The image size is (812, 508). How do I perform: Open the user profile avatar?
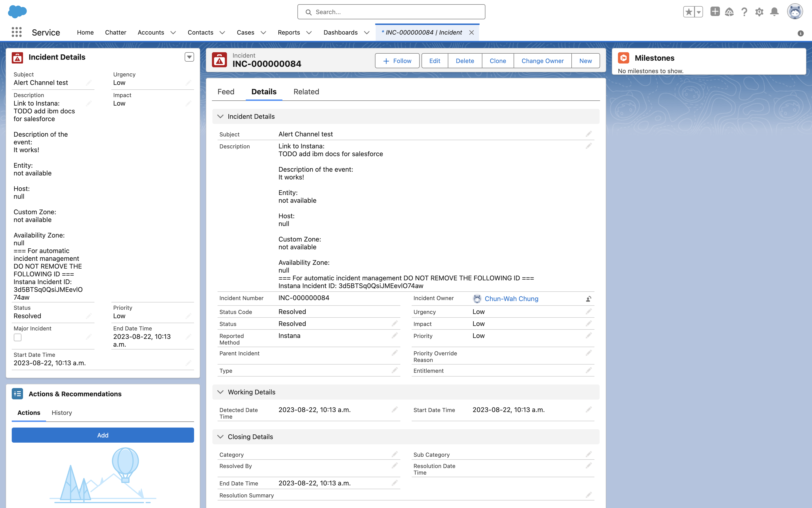pyautogui.click(x=795, y=12)
